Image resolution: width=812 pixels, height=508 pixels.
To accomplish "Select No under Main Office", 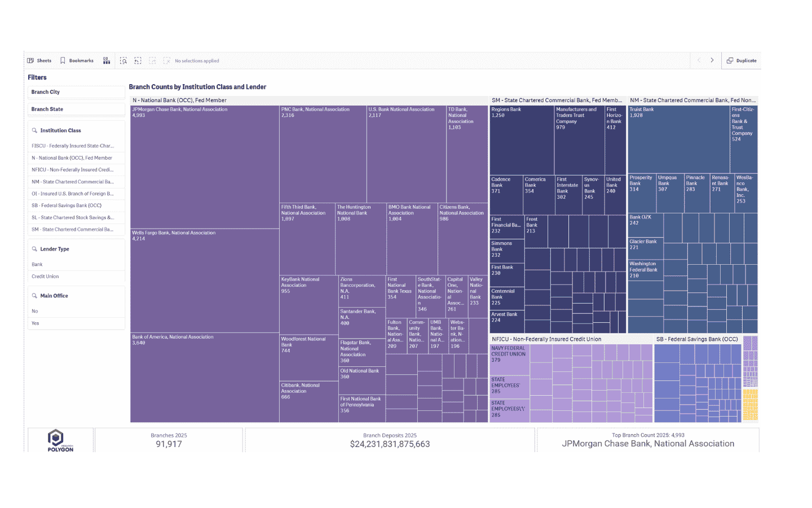I will click(76, 311).
